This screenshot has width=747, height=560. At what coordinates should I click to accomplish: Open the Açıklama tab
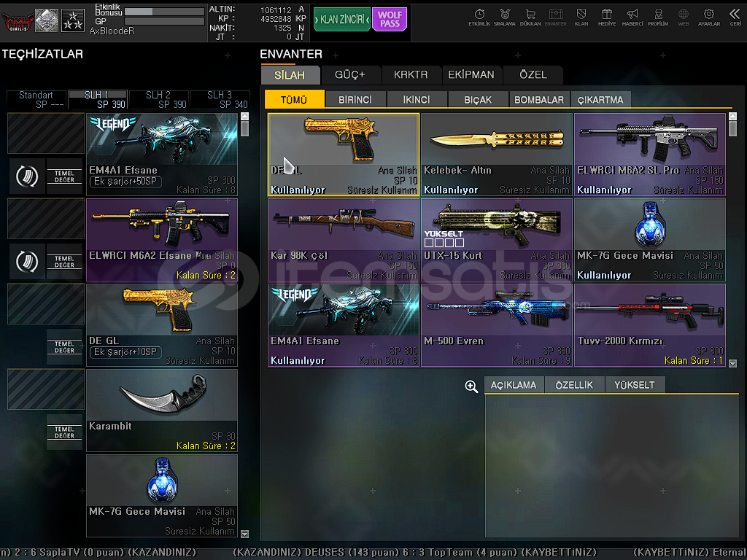pyautogui.click(x=514, y=385)
